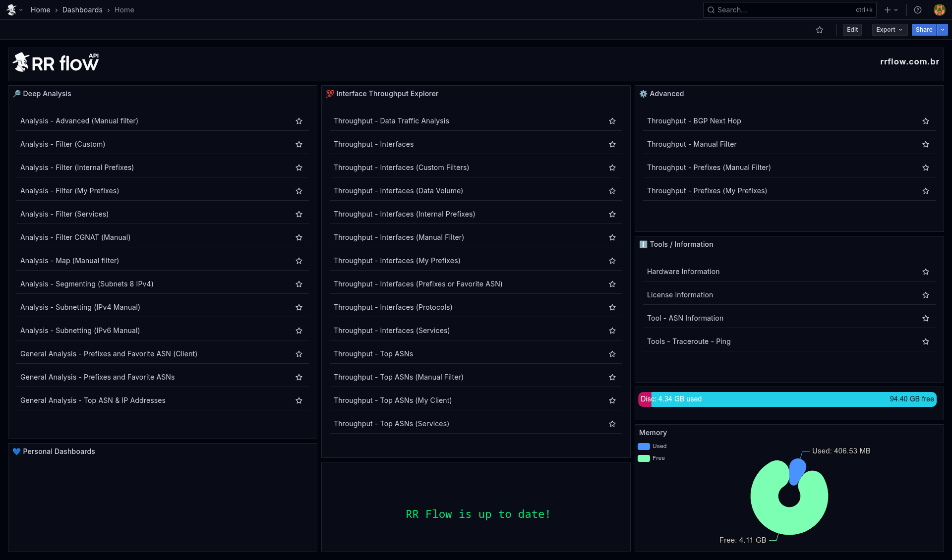This screenshot has width=952, height=560.
Task: Star Tool - ASN Information dashboard
Action: (x=926, y=318)
